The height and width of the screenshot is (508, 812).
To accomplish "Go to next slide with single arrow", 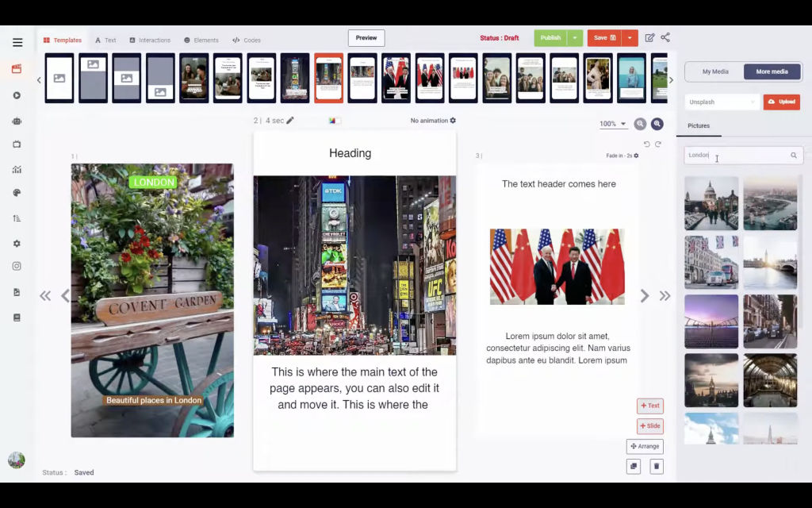I will pos(644,295).
